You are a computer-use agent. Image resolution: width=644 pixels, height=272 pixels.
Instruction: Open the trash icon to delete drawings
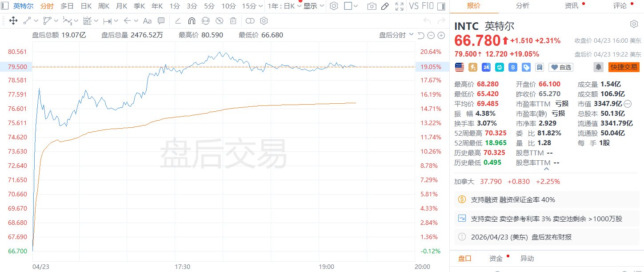click(232, 20)
